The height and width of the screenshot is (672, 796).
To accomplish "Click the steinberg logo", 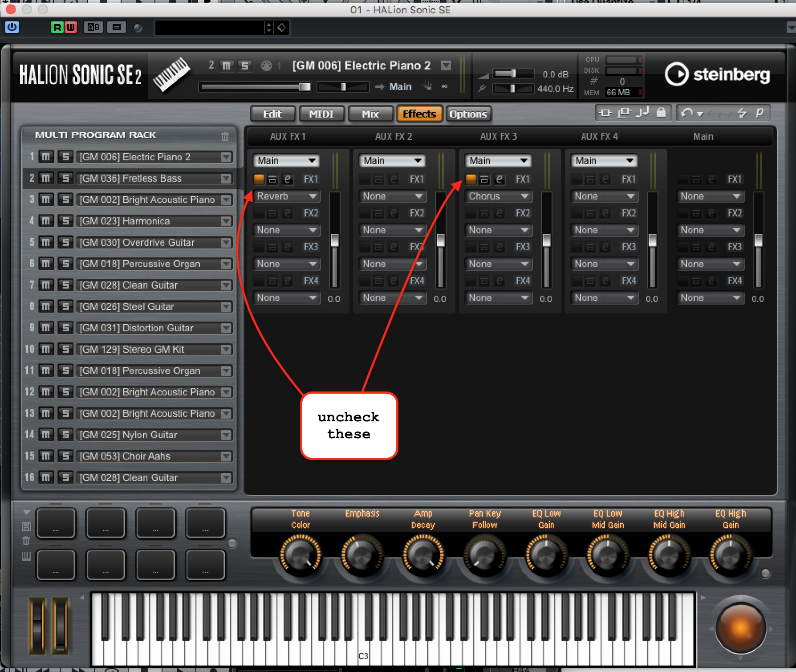I will pyautogui.click(x=717, y=74).
